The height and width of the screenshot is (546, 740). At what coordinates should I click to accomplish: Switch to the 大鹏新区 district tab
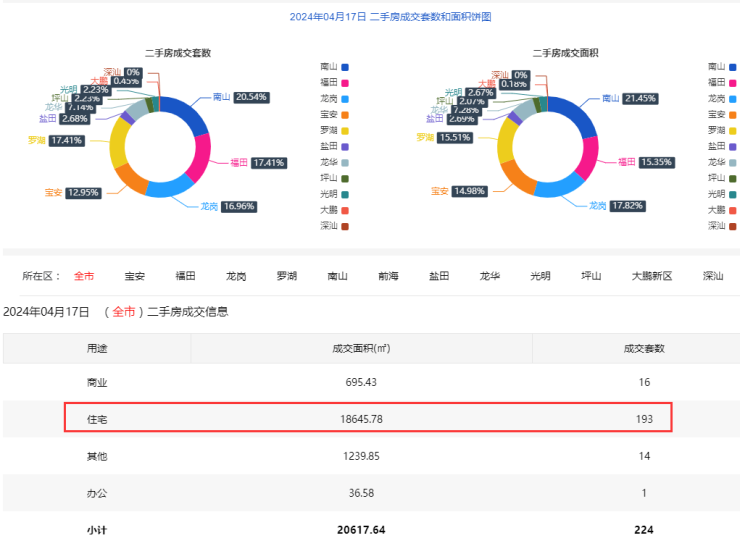pyautogui.click(x=656, y=276)
